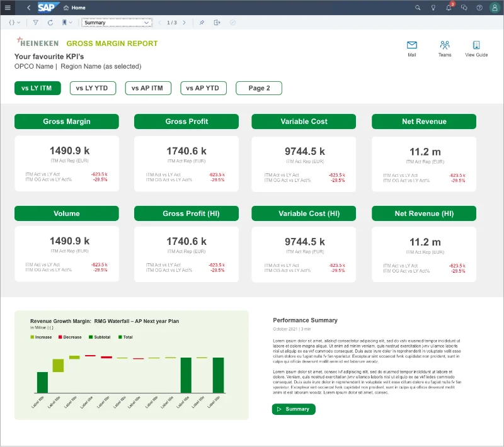The image size is (504, 447).
Task: Click the green Summary play button
Action: [294, 409]
